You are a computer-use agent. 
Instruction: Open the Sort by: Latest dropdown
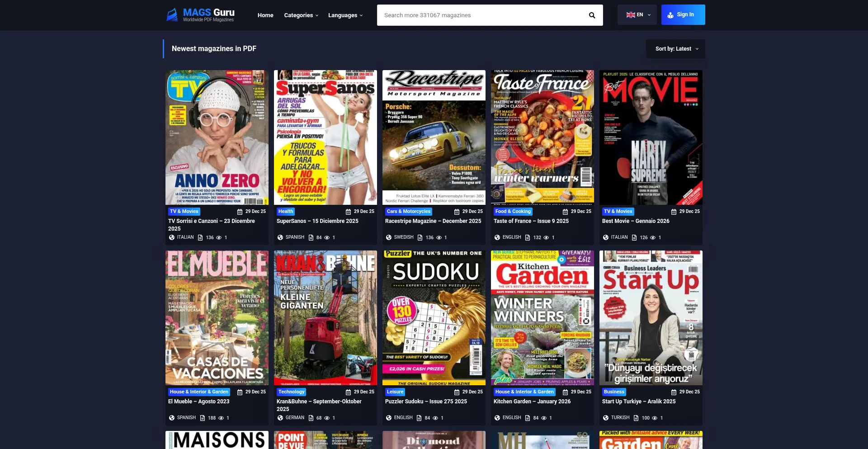pos(676,49)
